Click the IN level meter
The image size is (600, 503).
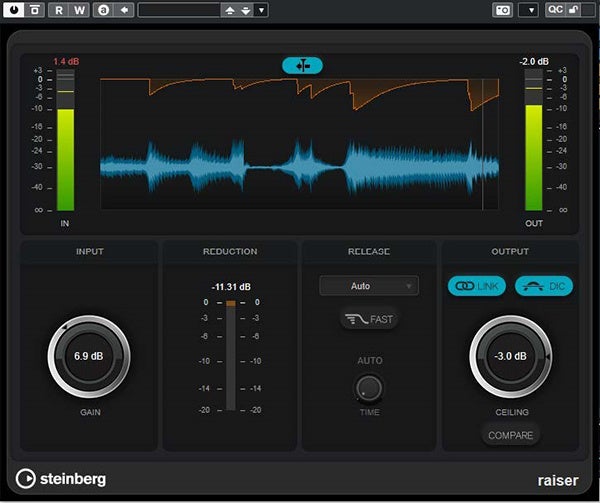tap(65, 140)
